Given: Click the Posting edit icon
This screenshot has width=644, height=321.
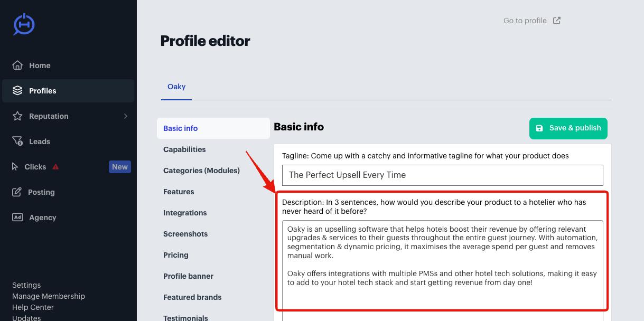Looking at the screenshot, I should click(x=17, y=192).
